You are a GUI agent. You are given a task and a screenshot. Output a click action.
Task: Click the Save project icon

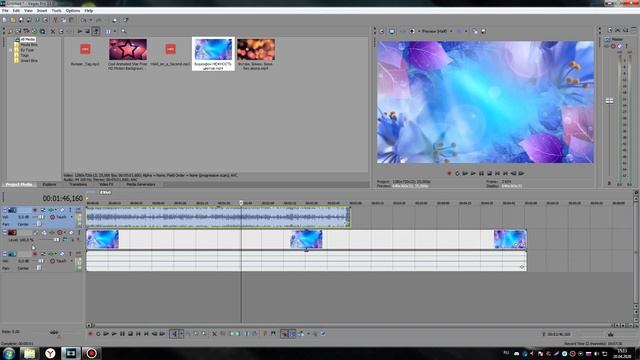21,20
